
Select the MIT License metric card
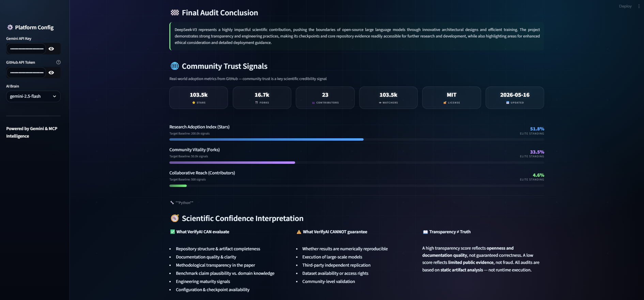click(451, 98)
